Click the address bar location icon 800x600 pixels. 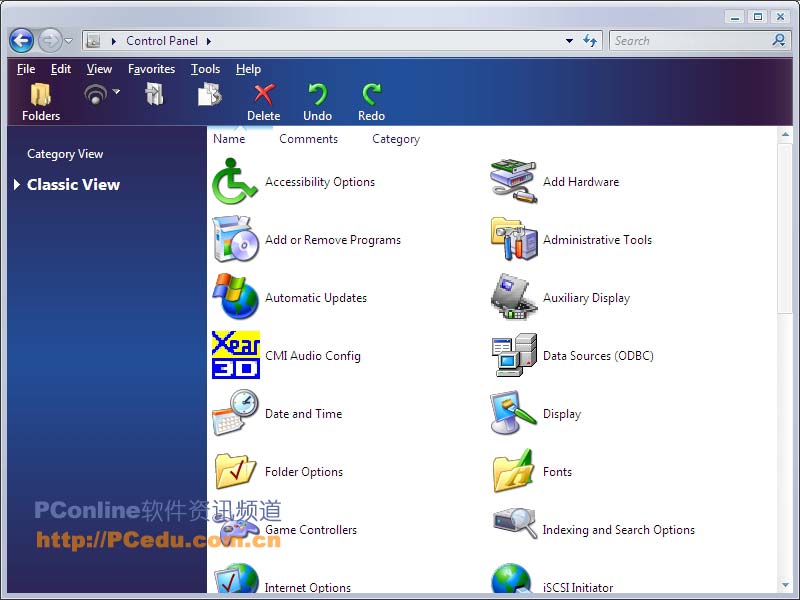(93, 40)
